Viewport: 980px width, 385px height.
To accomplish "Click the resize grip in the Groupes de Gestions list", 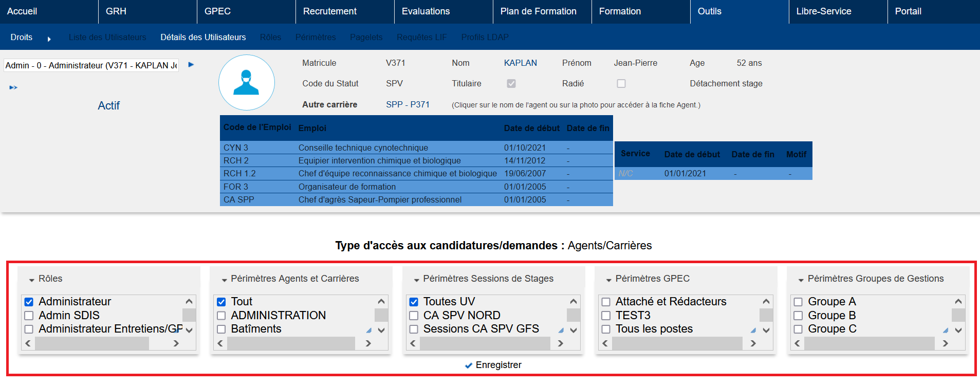I will 946,331.
